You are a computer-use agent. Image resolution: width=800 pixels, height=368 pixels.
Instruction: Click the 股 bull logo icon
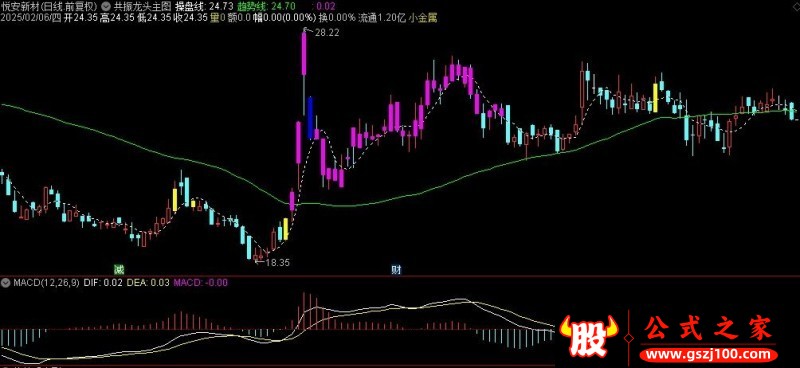pyautogui.click(x=589, y=336)
